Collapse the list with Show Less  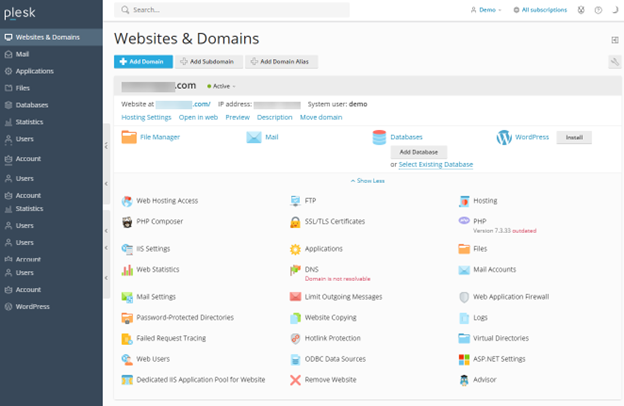coord(367,181)
